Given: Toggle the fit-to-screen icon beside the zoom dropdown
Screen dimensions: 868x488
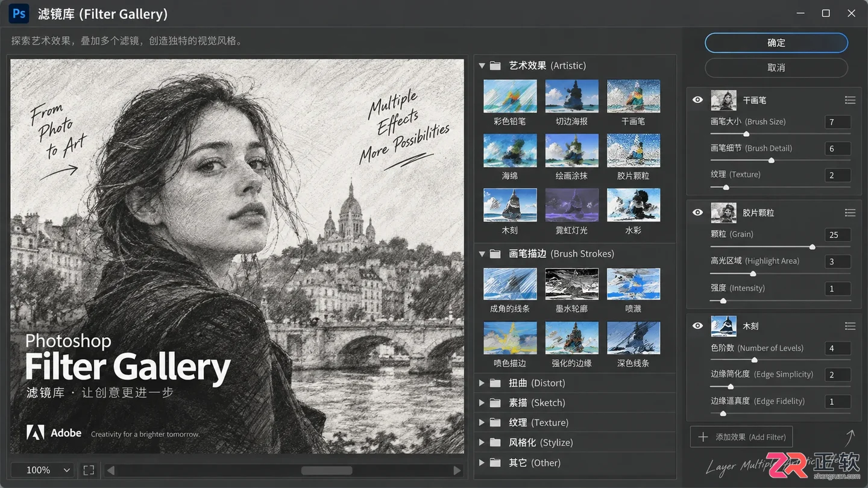Looking at the screenshot, I should click(89, 470).
